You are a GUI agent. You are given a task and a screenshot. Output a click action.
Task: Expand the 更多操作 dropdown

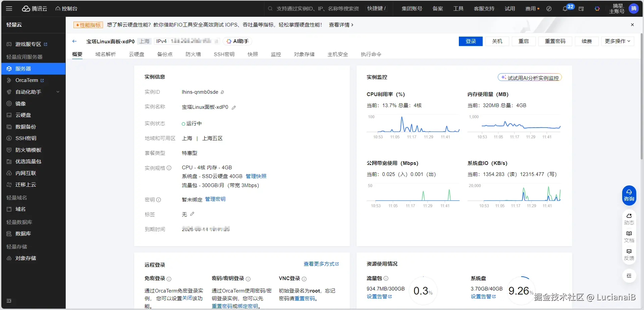tap(618, 41)
